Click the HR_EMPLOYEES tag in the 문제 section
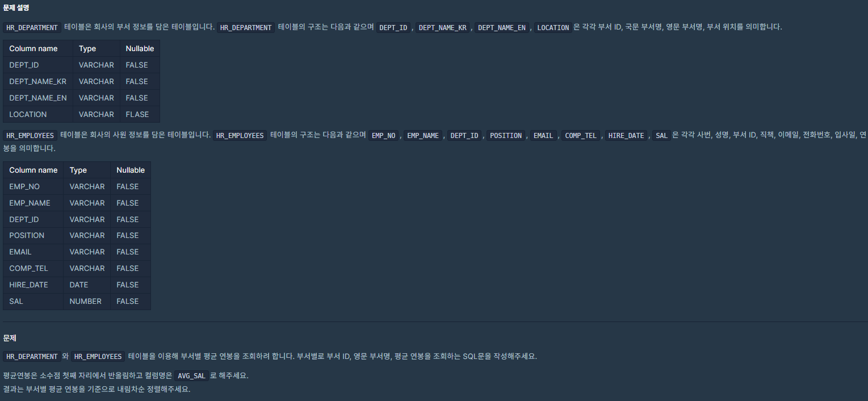This screenshot has width=868, height=401. [98, 357]
